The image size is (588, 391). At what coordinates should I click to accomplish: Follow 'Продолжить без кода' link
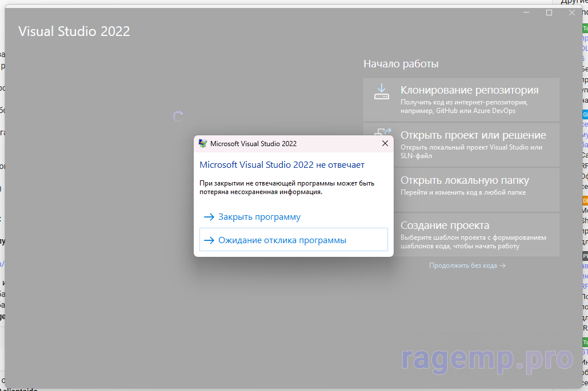pos(467,265)
